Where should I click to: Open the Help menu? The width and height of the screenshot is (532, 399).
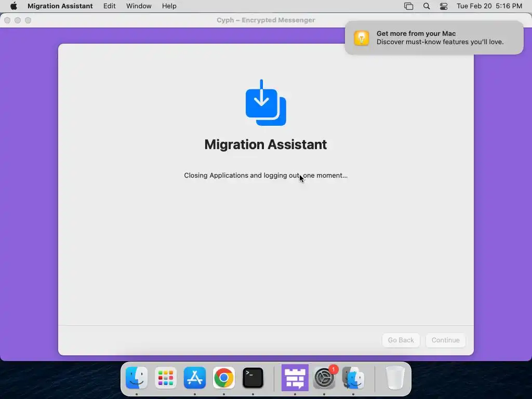point(169,6)
